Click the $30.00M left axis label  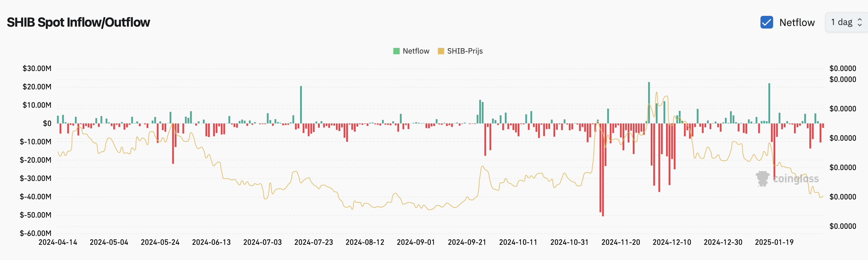point(37,68)
